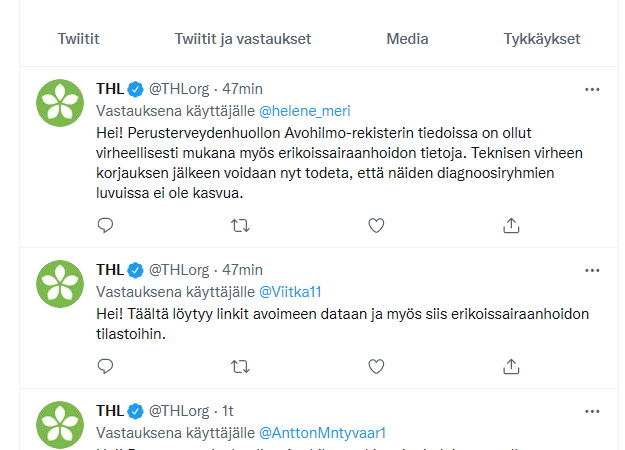This screenshot has width=625, height=450.
Task: Retweet the tweet answering @helene_meri
Action: point(241,226)
